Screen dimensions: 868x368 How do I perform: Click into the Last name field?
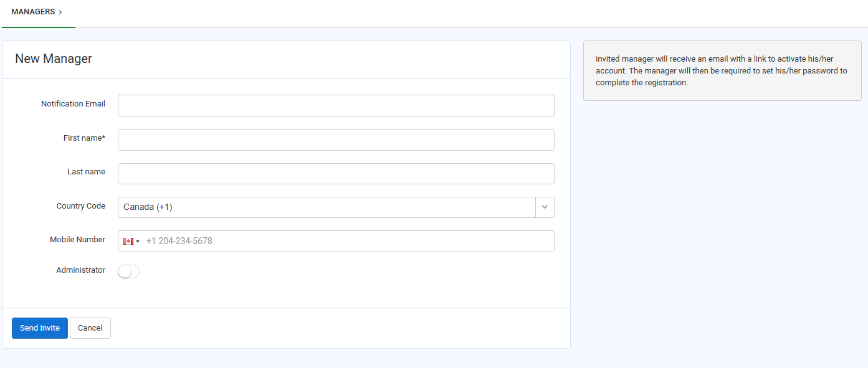pyautogui.click(x=336, y=174)
